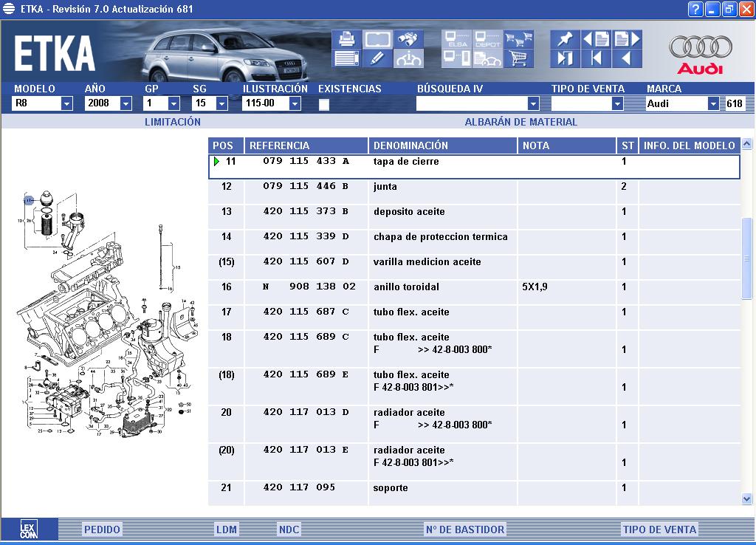Go to next page icon

point(628,38)
